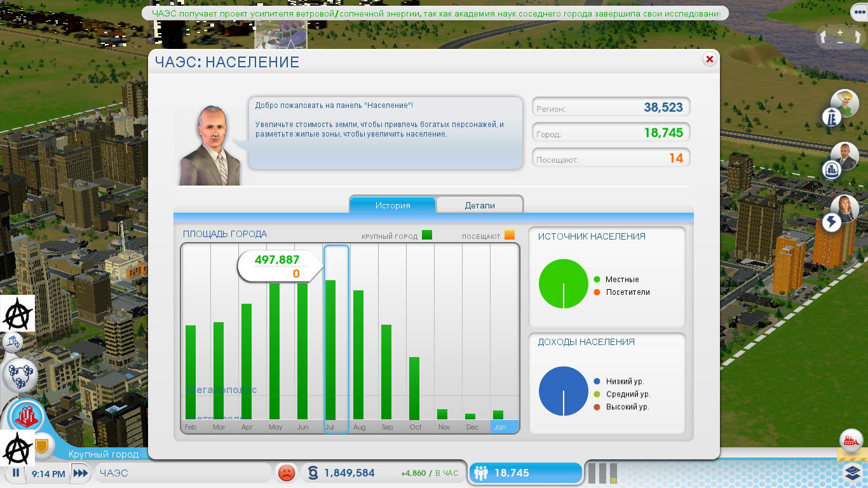
Task: Click the Средний ур. legend dot
Action: [597, 394]
